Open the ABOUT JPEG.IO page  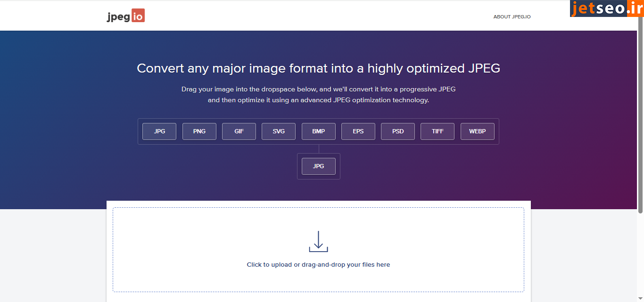(512, 17)
